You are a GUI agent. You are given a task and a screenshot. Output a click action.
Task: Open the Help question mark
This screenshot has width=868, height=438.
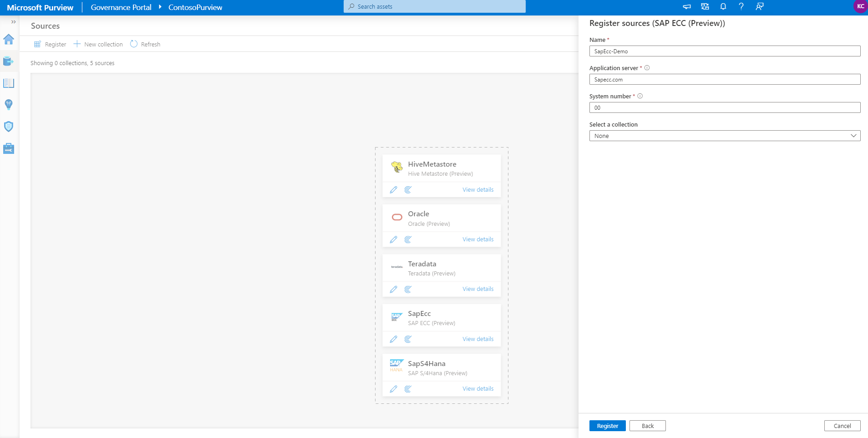(741, 6)
